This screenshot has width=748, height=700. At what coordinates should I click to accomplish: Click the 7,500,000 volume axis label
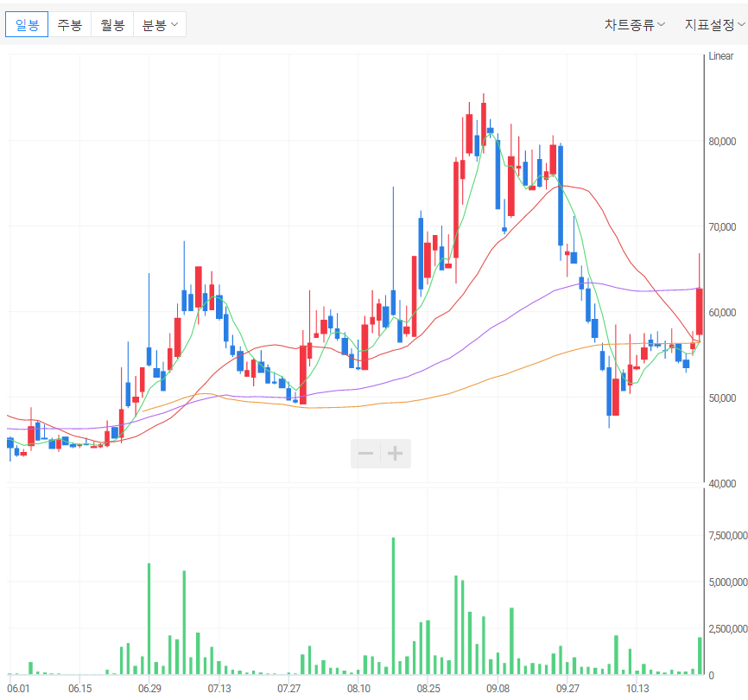(728, 536)
